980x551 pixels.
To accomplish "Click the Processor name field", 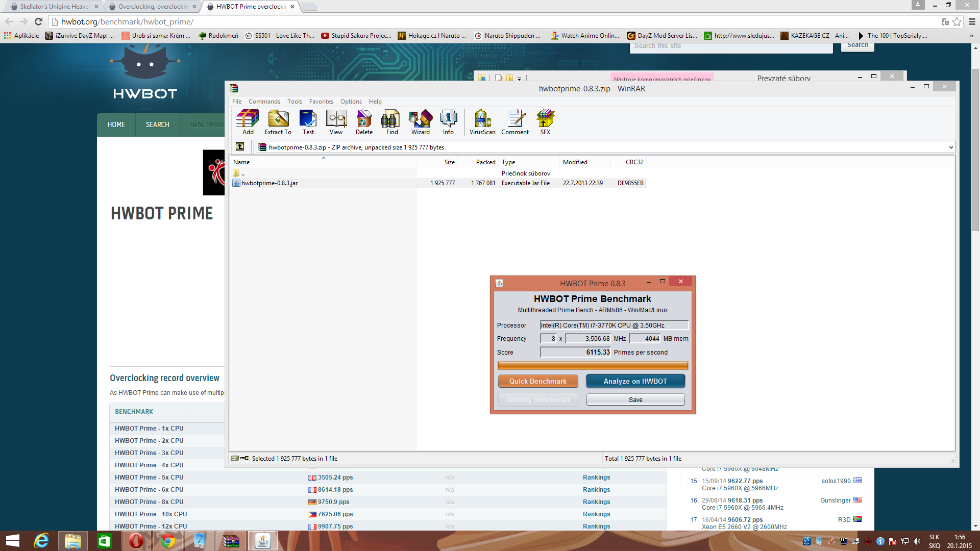I will tap(615, 325).
